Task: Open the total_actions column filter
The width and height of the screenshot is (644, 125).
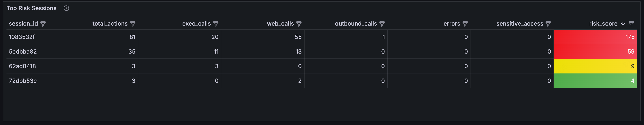Action: [x=133, y=24]
